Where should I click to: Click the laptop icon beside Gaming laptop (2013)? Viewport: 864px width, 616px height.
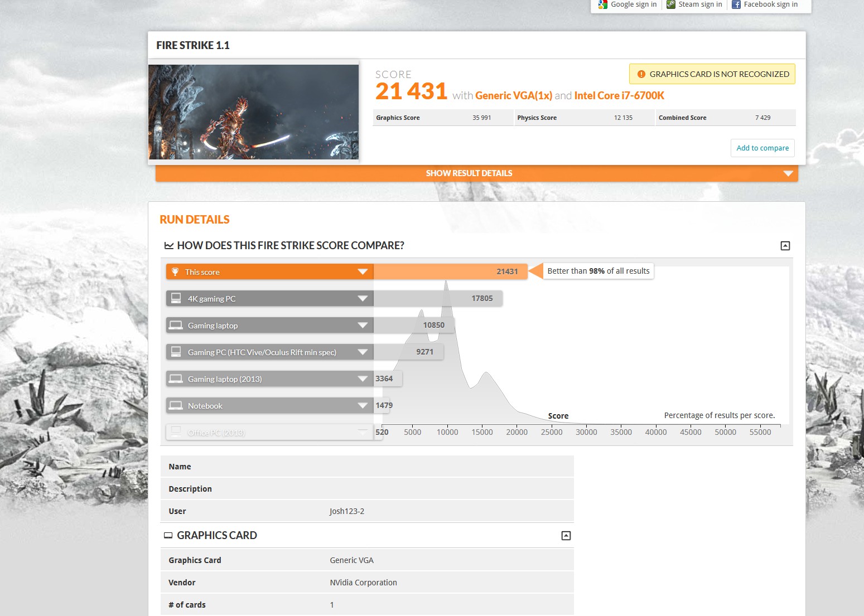tap(176, 379)
